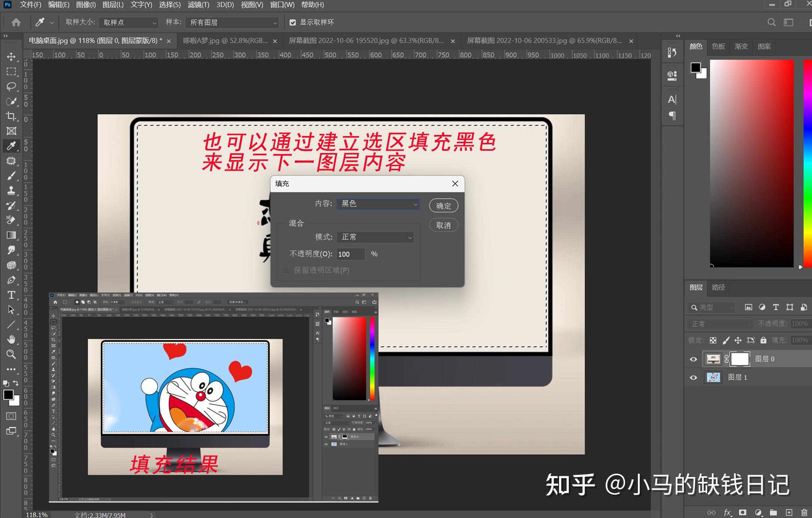Click the hue slider in Color panel
Viewport: 812px width, 518px height.
coord(807,163)
